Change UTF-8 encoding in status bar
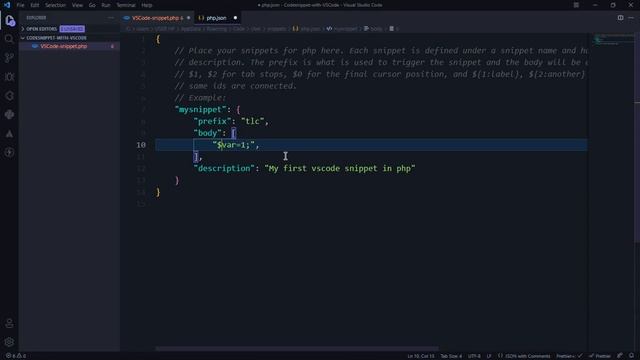Screen dimensions: 640x360 pyautogui.click(x=474, y=356)
